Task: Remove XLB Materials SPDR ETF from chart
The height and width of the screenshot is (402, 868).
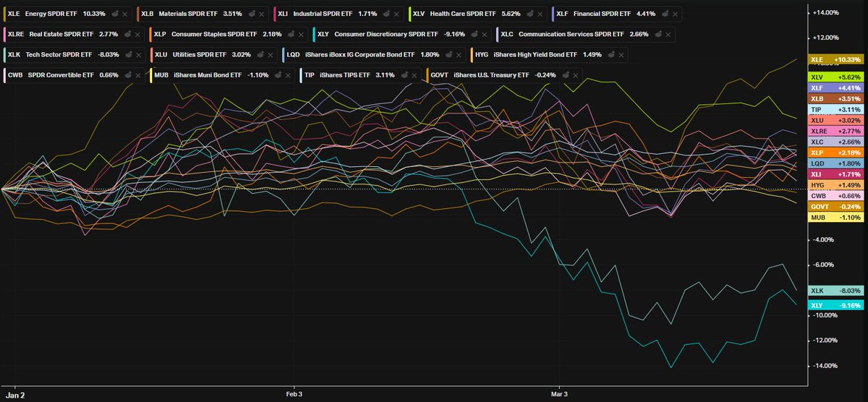Action: (262, 14)
